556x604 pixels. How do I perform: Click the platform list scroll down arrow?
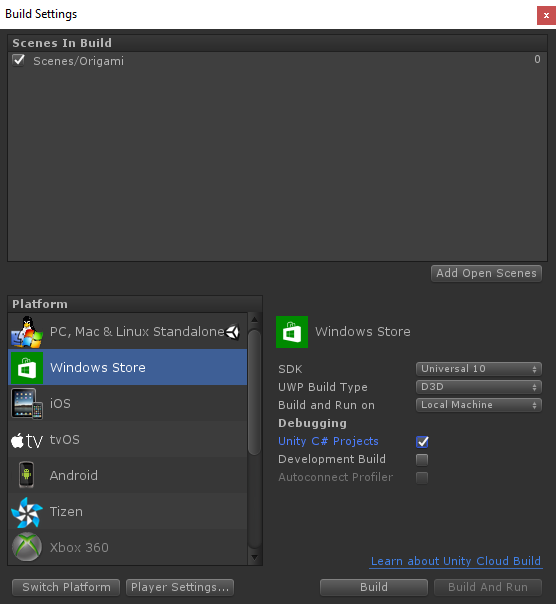tap(254, 557)
